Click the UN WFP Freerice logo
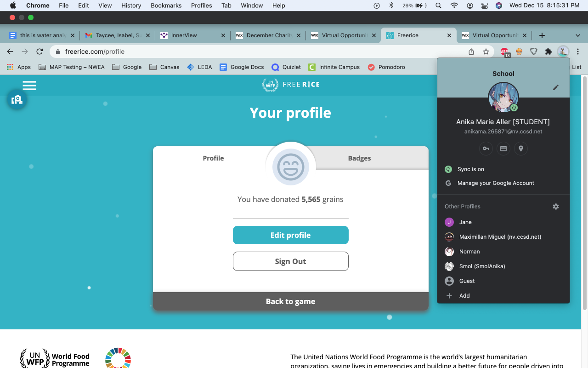This screenshot has width=588, height=368. coord(291,85)
